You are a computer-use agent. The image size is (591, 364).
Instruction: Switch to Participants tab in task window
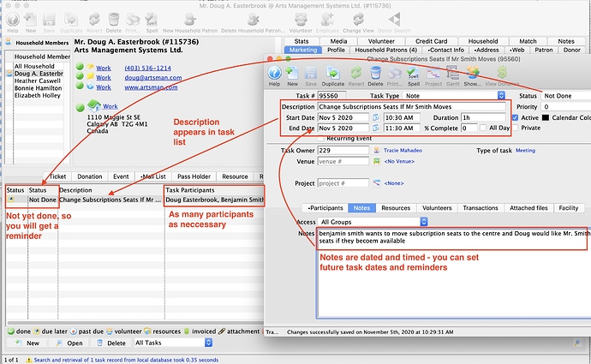point(325,207)
